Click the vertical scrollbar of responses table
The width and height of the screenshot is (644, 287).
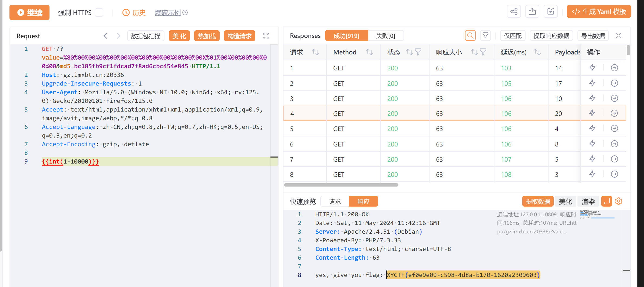pos(628,50)
